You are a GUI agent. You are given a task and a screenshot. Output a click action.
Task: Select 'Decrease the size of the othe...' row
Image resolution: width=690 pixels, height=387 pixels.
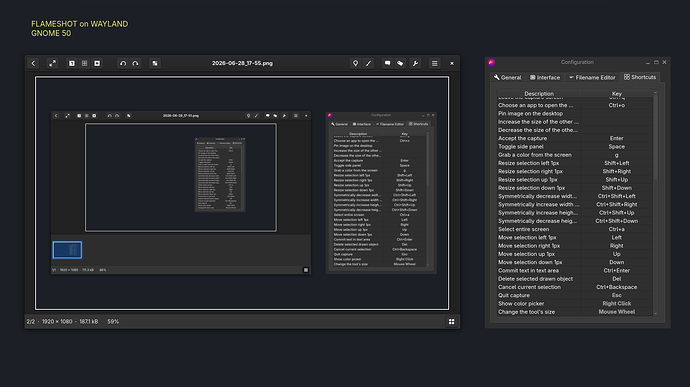pyautogui.click(x=575, y=130)
